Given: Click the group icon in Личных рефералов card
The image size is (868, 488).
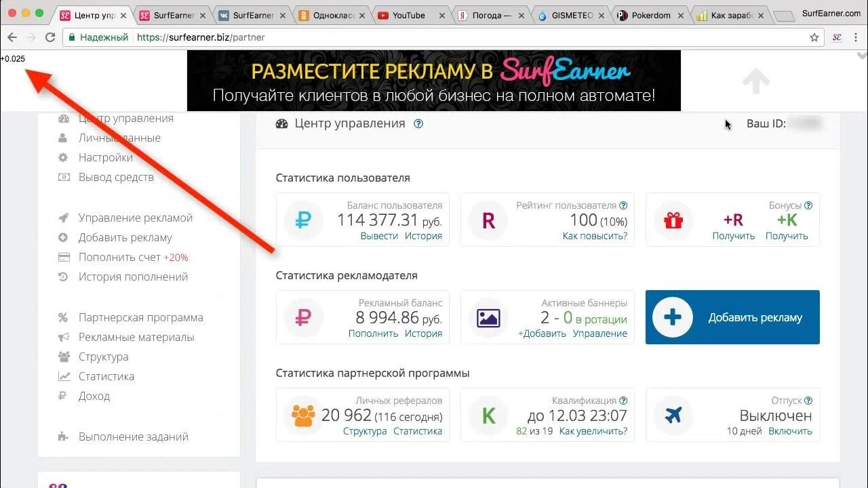Looking at the screenshot, I should click(x=303, y=415).
